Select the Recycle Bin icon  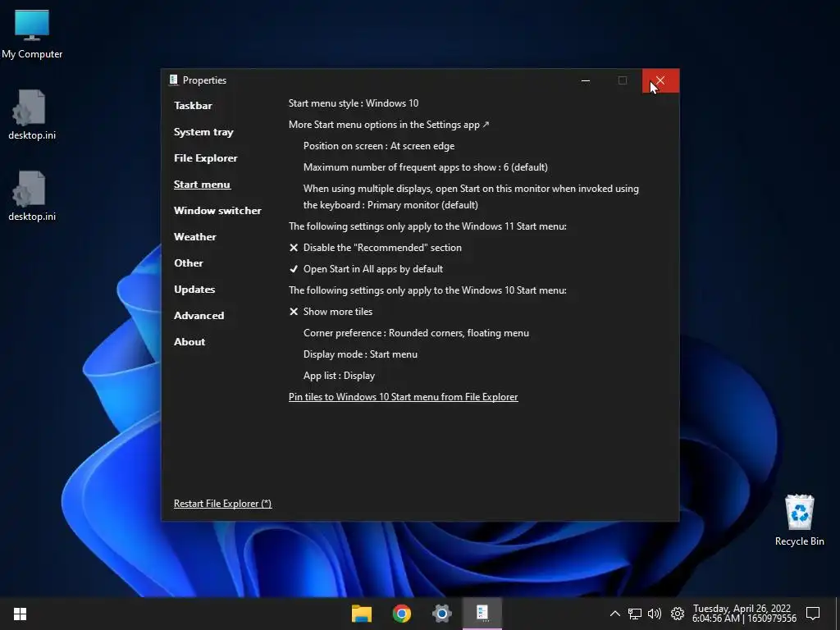(x=799, y=520)
